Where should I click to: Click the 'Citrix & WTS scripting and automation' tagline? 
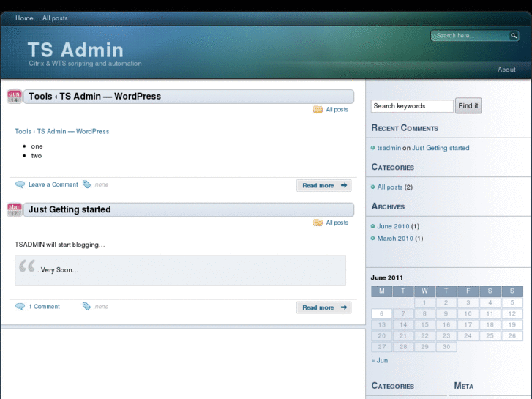[85, 64]
